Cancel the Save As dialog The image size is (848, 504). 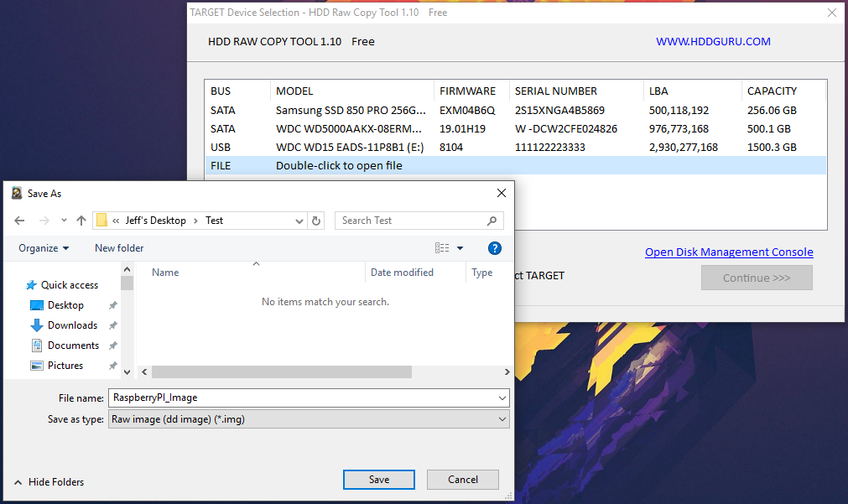tap(463, 480)
